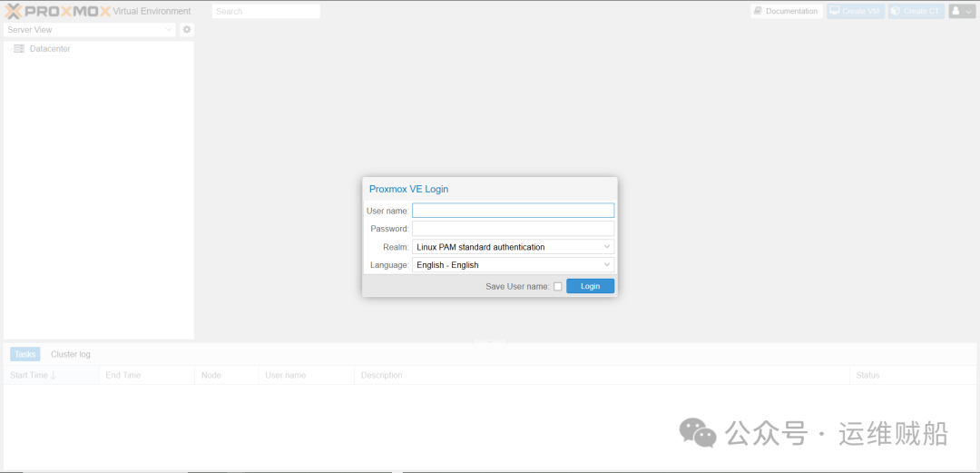Viewport: 980px width, 473px height.
Task: Tick the Save User name checkbox
Action: coord(558,287)
